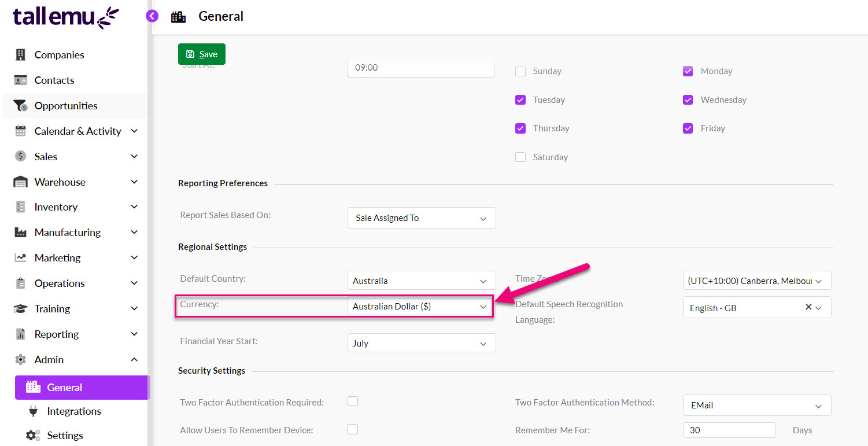Viewport: 868px width, 446px height.
Task: Click the Reporting document icon
Action: [x=21, y=334]
